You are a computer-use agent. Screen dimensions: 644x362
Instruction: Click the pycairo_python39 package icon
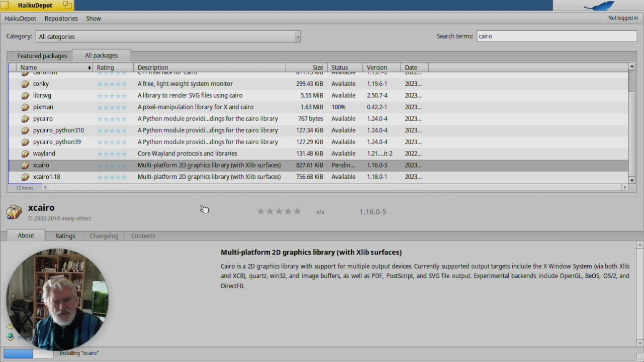click(25, 142)
